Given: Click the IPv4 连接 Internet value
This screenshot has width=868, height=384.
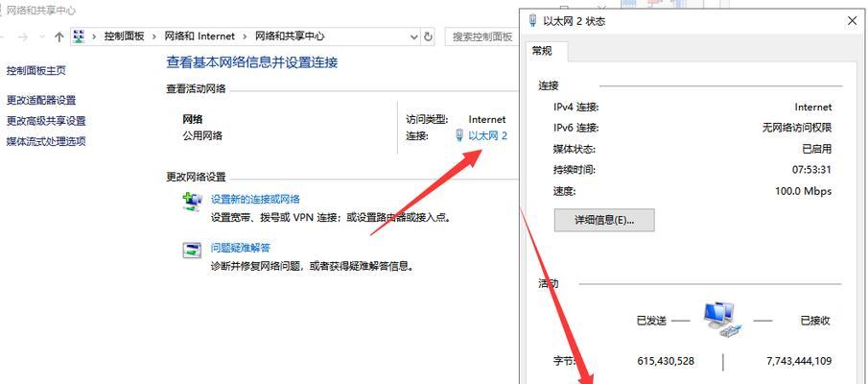Looking at the screenshot, I should pyautogui.click(x=813, y=107).
